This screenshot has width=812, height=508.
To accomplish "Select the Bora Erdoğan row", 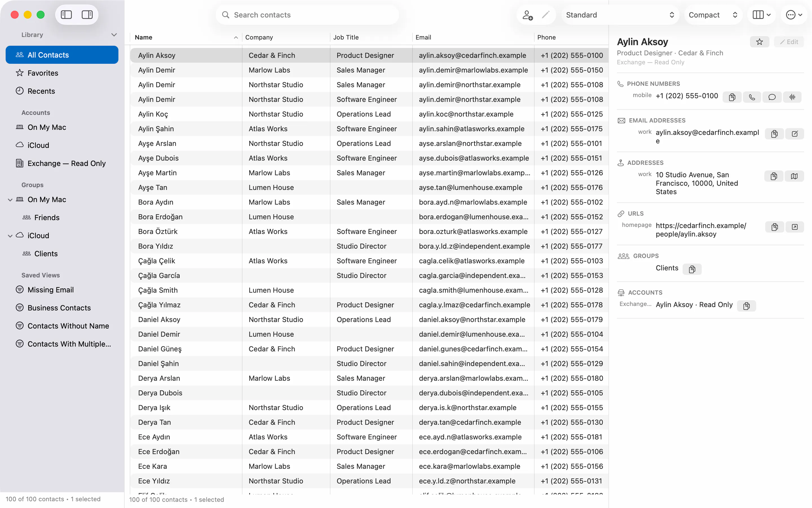I will 369,217.
